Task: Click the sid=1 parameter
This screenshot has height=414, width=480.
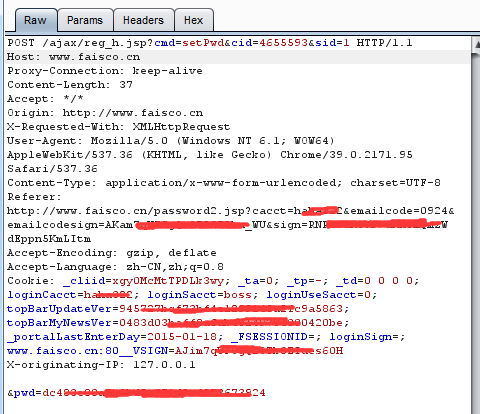Action: click(332, 43)
